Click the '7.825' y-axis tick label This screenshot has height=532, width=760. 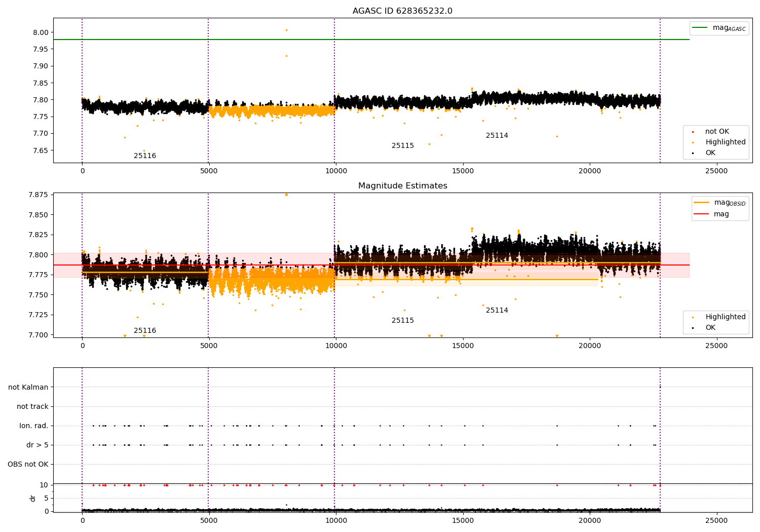pos(39,235)
